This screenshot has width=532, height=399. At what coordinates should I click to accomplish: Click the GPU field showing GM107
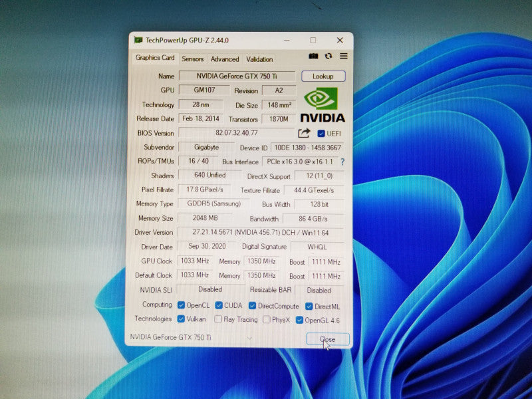[x=204, y=90]
